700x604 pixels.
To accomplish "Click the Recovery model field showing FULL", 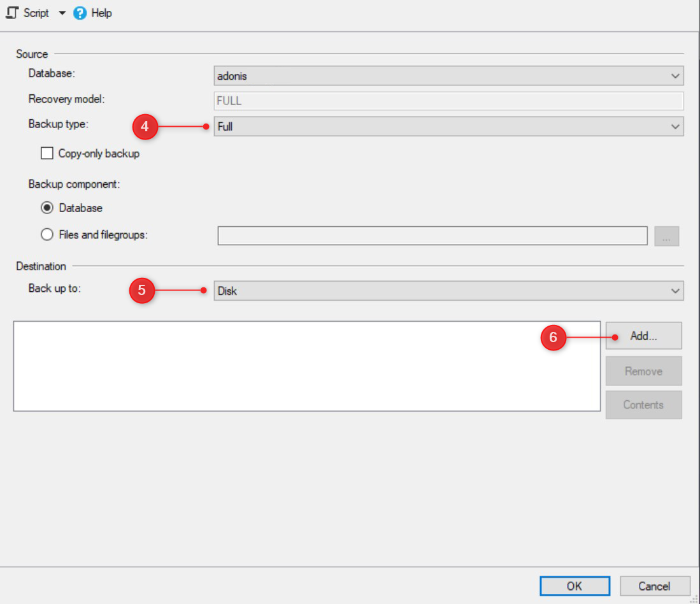I will click(x=446, y=101).
